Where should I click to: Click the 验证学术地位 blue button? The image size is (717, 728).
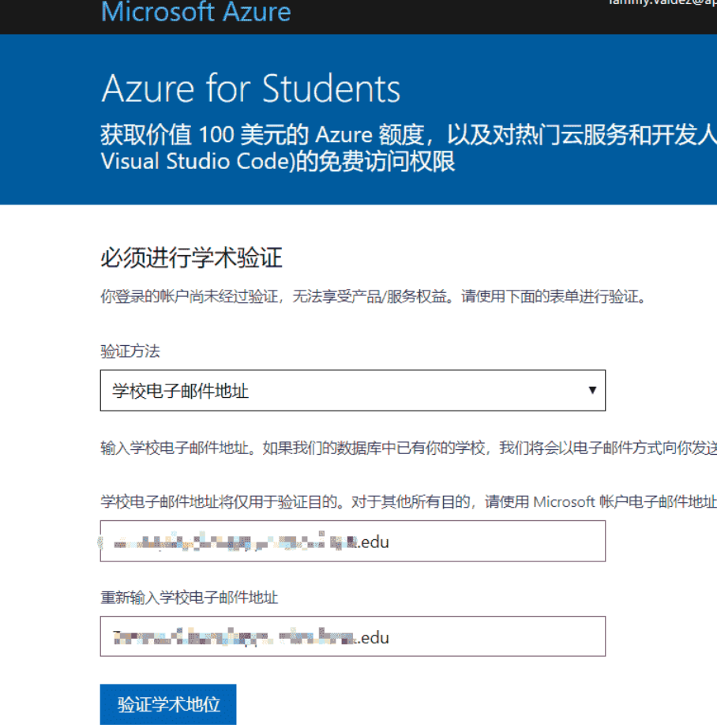(167, 704)
